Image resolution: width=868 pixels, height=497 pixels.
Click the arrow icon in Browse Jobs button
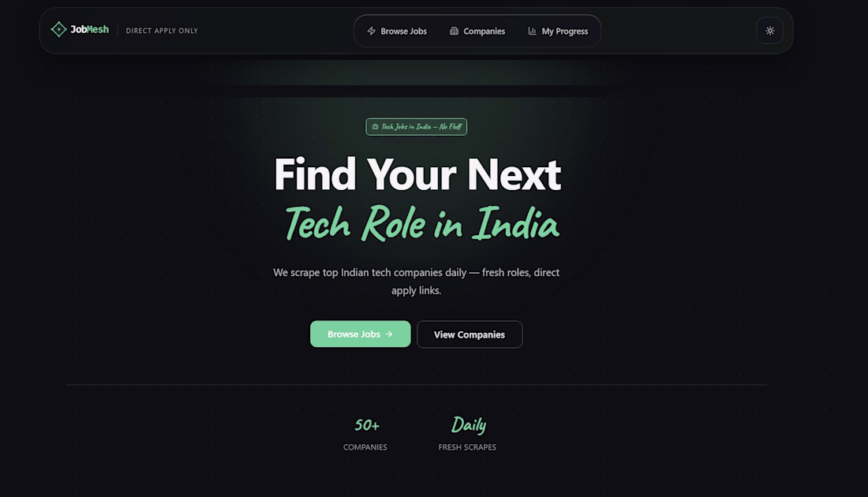click(x=389, y=334)
